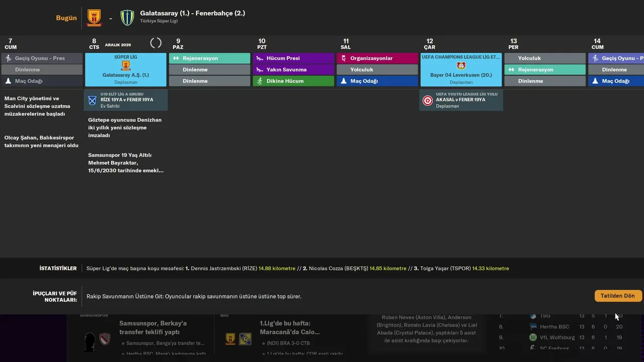Open Olcay Şahan Balıkesirspor manager news
The width and height of the screenshot is (644, 362).
(41, 141)
